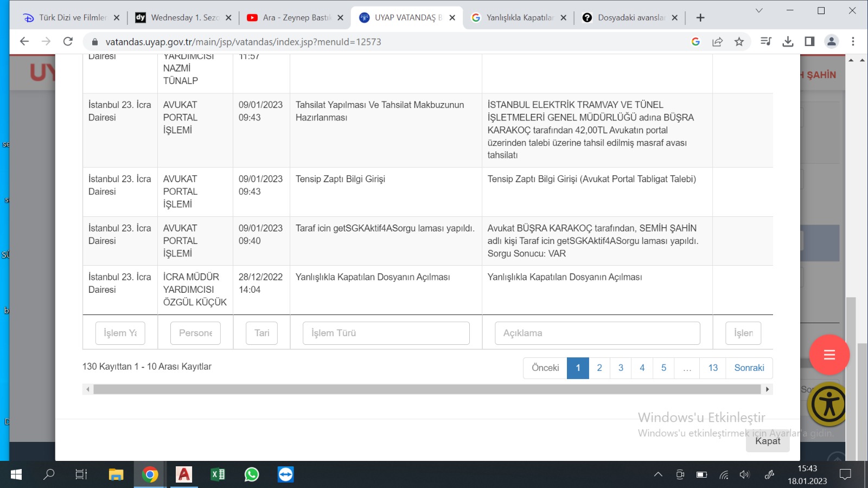Close the Türk Dizi ve Filmler tab
This screenshot has height=488, width=868.
pos(117,18)
